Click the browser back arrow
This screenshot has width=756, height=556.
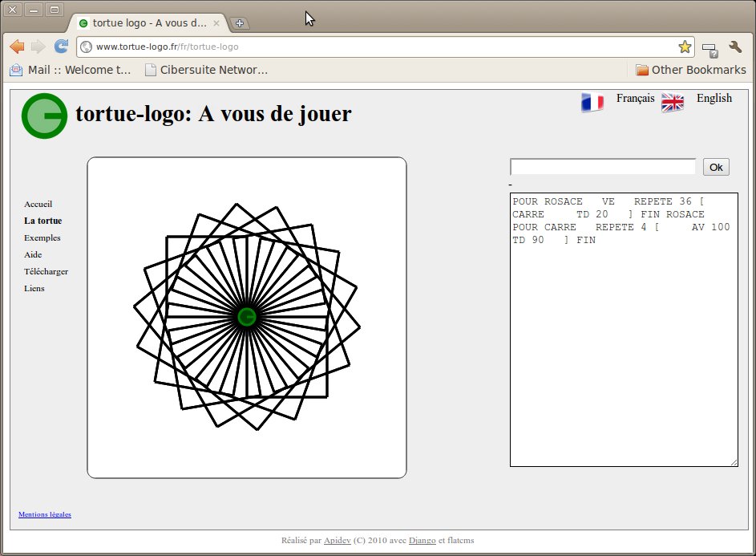click(x=17, y=47)
